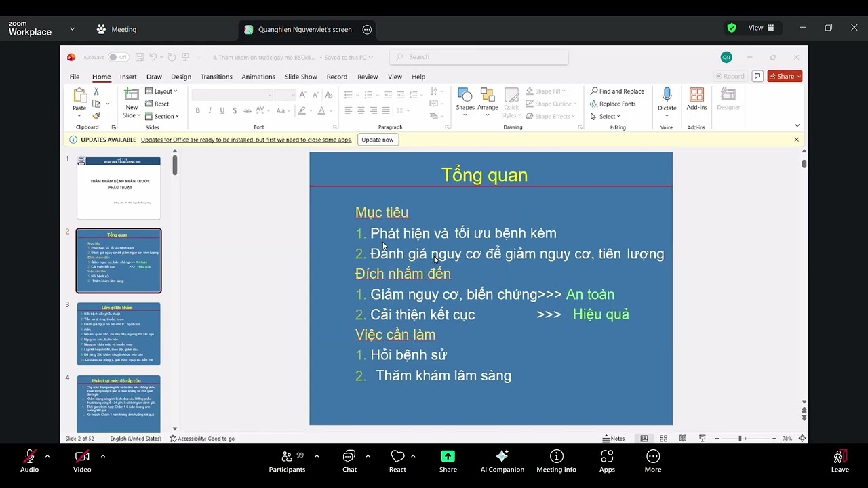Click the Add-ins icon
The height and width of the screenshot is (488, 868).
[696, 95]
